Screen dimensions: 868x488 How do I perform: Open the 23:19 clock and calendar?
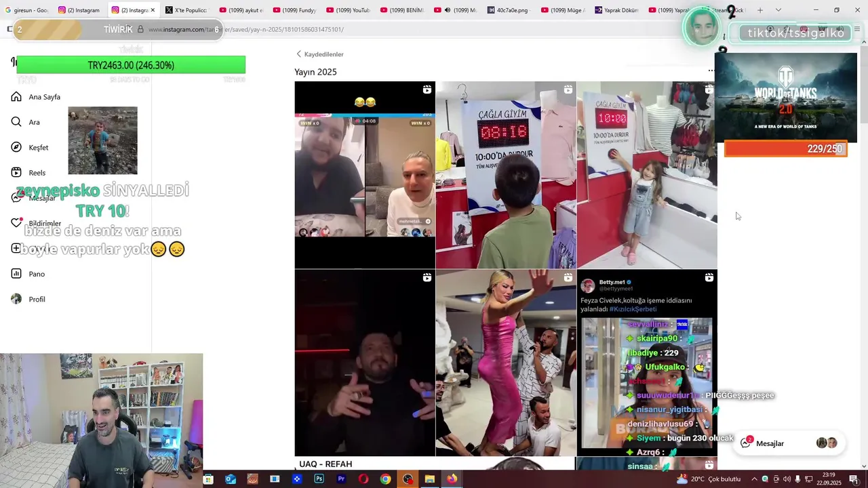830,479
